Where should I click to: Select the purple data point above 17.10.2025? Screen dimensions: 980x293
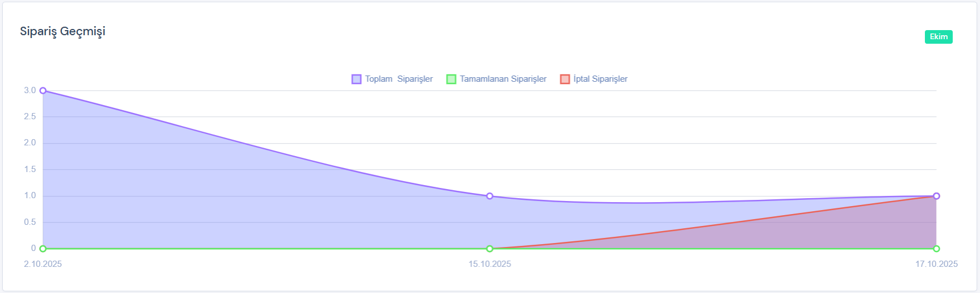[x=936, y=196]
